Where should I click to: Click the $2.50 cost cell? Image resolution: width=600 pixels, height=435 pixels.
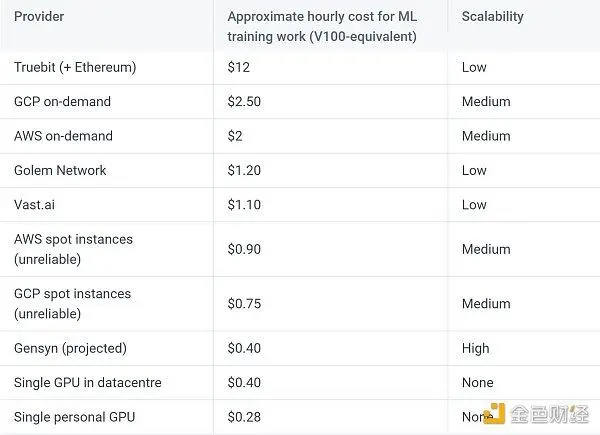click(244, 102)
